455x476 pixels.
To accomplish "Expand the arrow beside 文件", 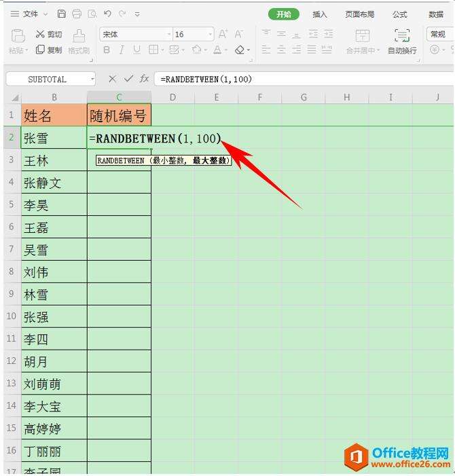I will [x=45, y=14].
